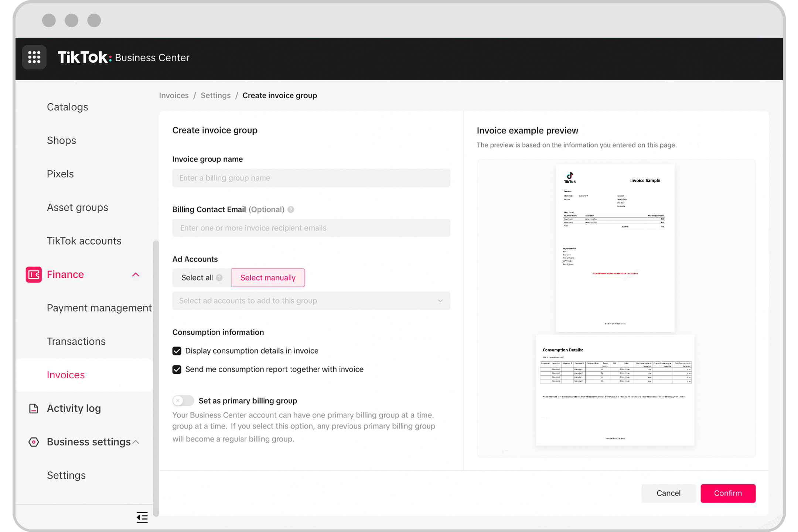Click the Activity log icon in sidebar
Screen dimensions: 798x532
click(x=33, y=409)
